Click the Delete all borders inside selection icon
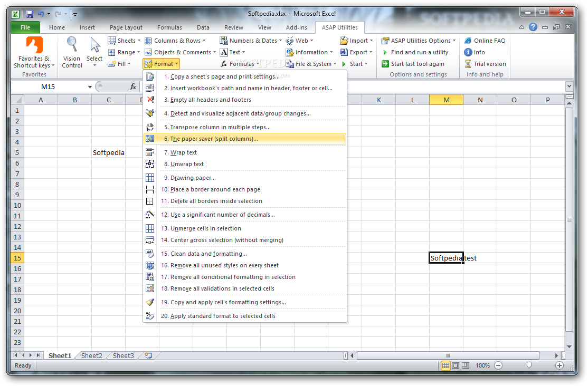Viewport: 588px width, 386px height. 149,201
